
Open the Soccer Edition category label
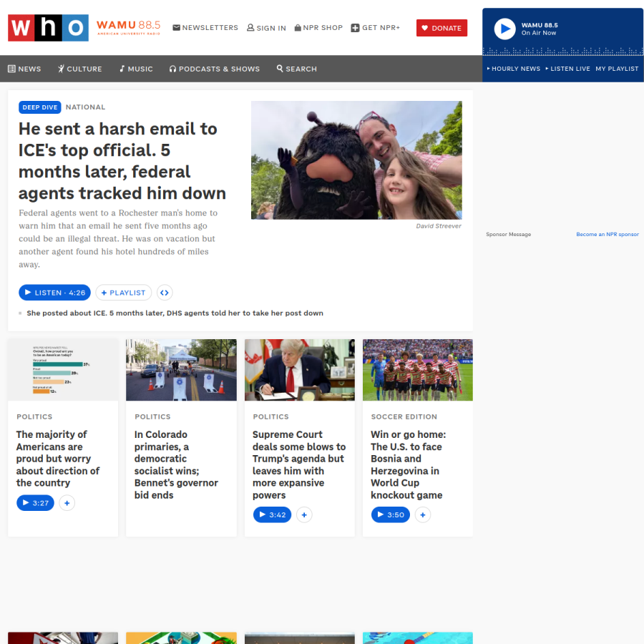(x=404, y=416)
